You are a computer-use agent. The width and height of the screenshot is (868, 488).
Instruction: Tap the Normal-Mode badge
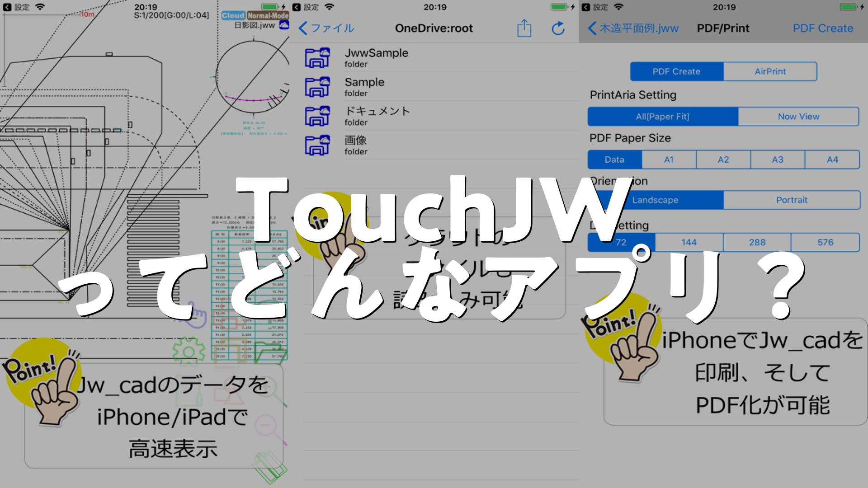(x=268, y=15)
